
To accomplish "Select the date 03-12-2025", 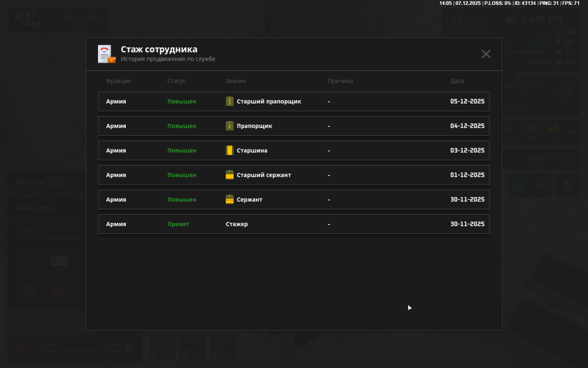I will click(467, 150).
